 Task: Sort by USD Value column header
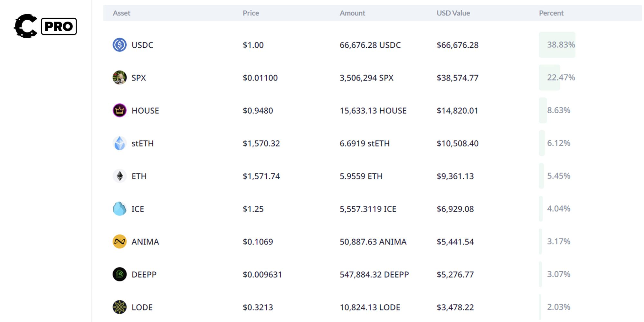(453, 13)
